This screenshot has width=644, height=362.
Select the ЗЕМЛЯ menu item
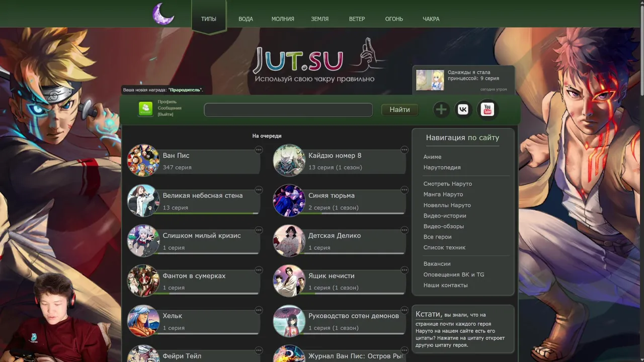click(x=319, y=19)
